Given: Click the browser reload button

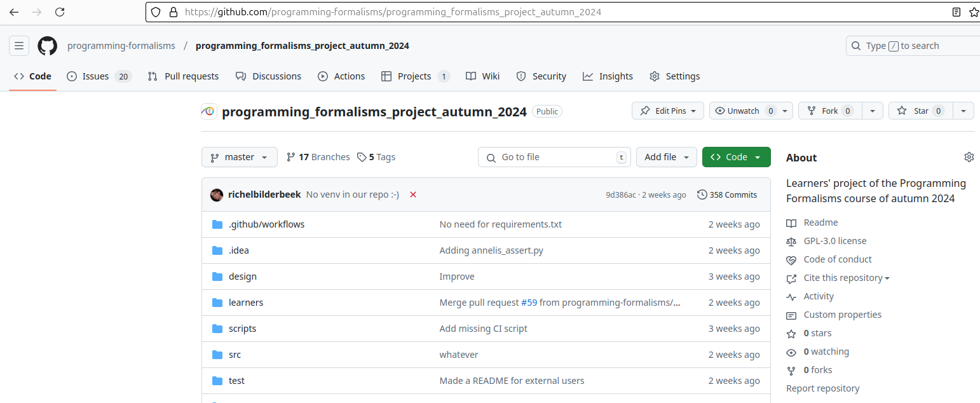Looking at the screenshot, I should point(60,12).
